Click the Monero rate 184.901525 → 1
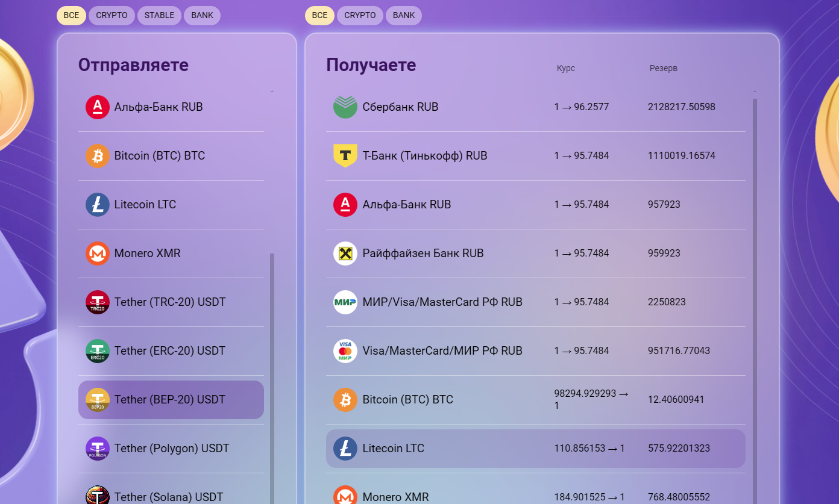The height and width of the screenshot is (504, 839). 589,497
